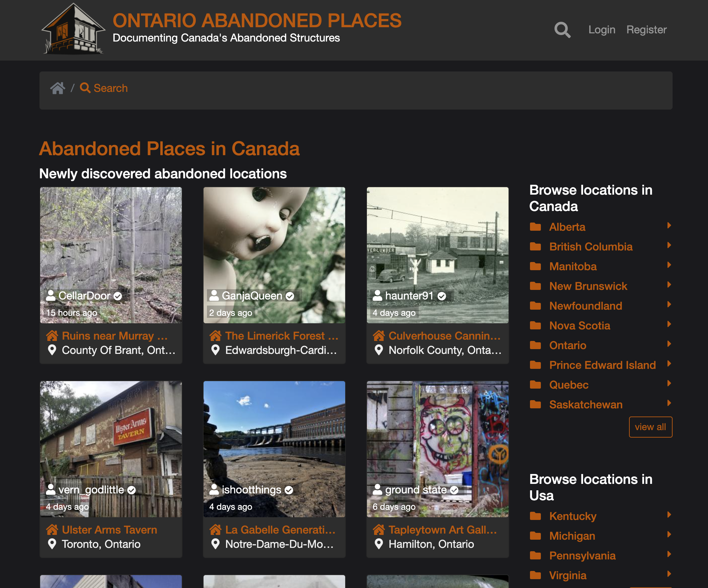Screen dimensions: 708x588
Task: Click the folder icon beside Kentucky
Action: pos(536,516)
